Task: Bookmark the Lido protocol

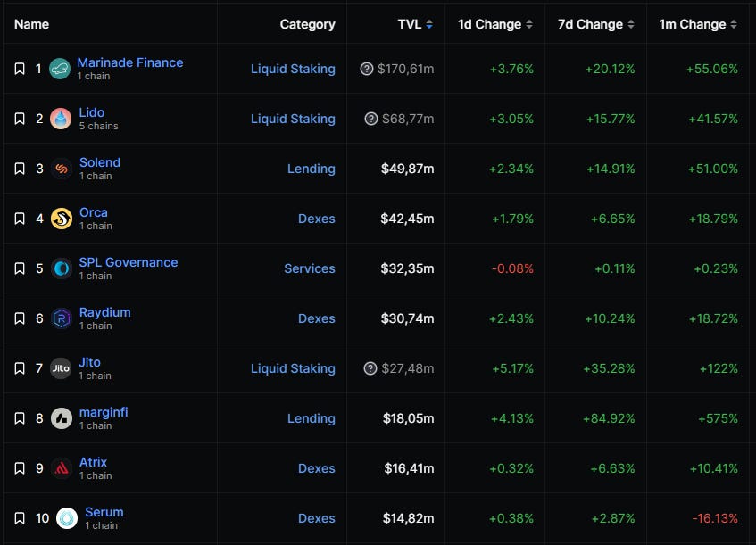Action: [20, 119]
